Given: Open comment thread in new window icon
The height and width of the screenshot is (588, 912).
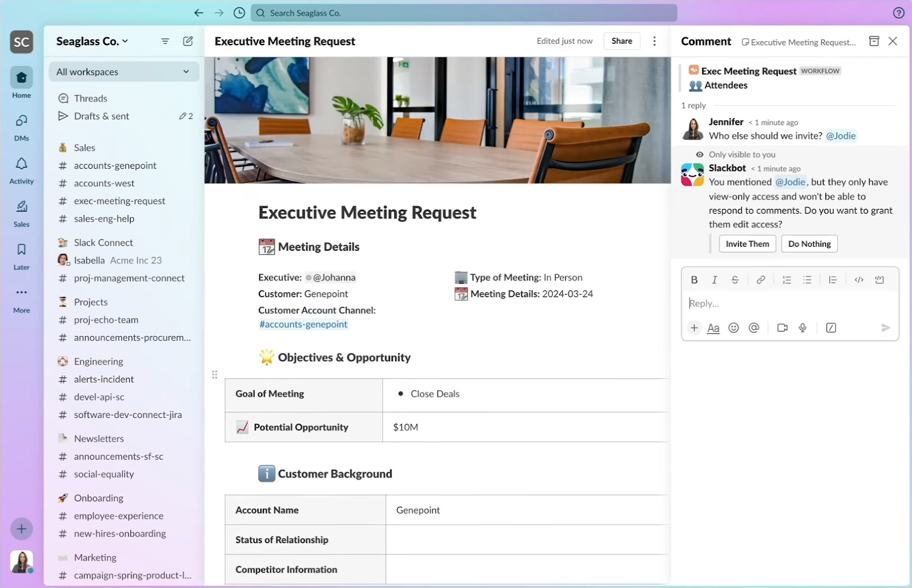Looking at the screenshot, I should (x=874, y=41).
